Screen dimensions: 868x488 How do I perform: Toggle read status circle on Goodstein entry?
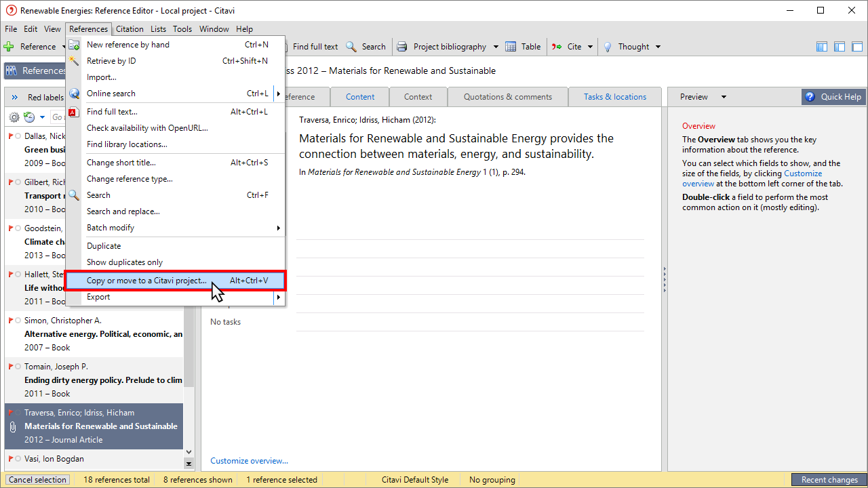(x=18, y=228)
